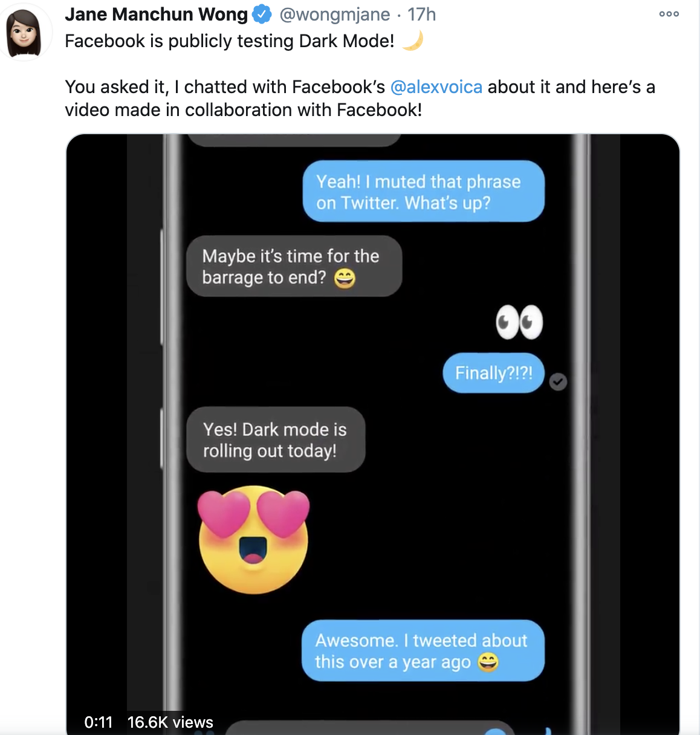Screen dimensions: 700x735
Task: Click the heart-eyes emoji sticker in video
Action: pyautogui.click(x=254, y=539)
